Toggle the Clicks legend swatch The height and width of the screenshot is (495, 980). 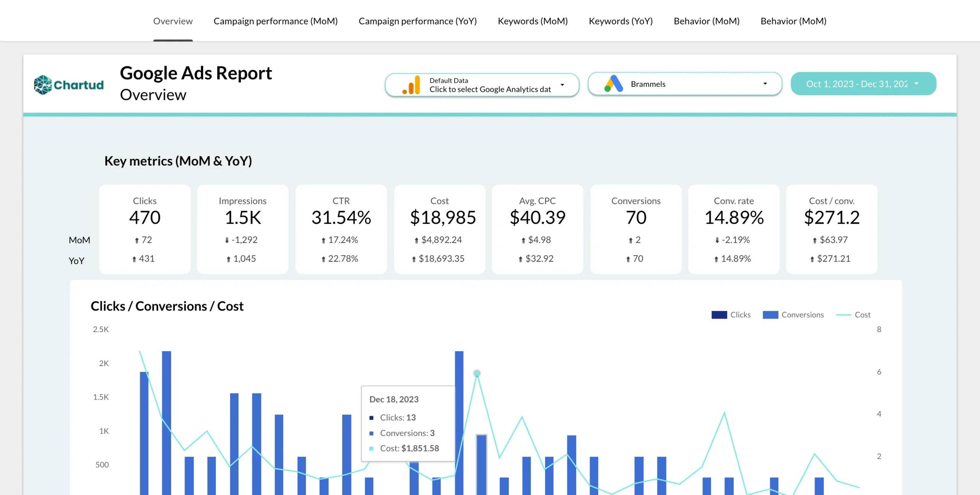(x=719, y=315)
